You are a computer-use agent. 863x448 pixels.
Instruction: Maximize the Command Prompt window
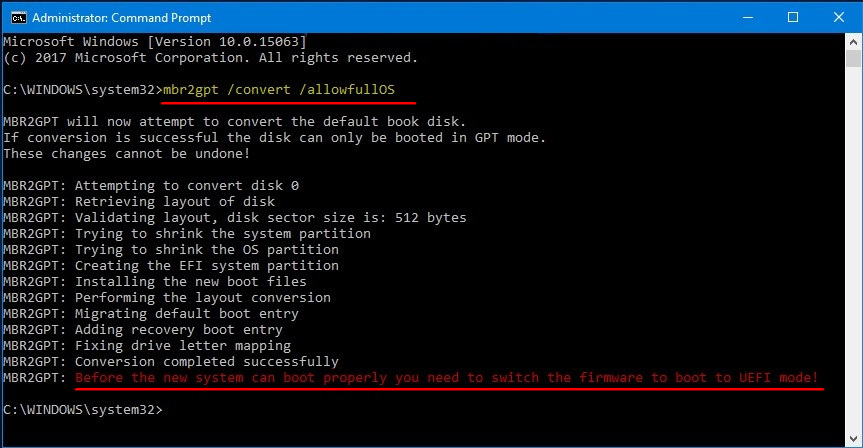coord(793,18)
